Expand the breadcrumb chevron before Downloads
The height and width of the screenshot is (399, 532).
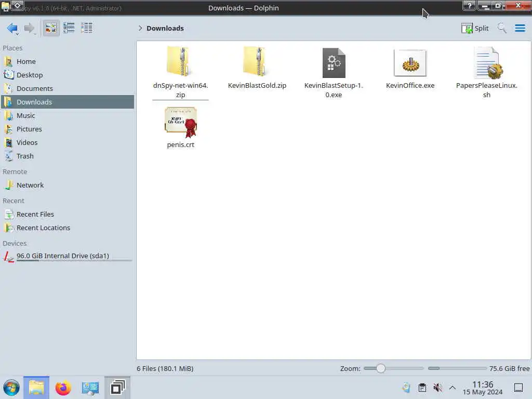[x=140, y=28]
